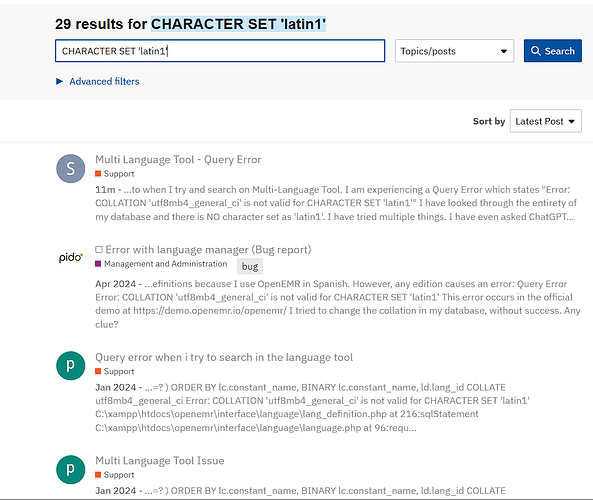Open the 'S' user avatar profile

tap(71, 169)
